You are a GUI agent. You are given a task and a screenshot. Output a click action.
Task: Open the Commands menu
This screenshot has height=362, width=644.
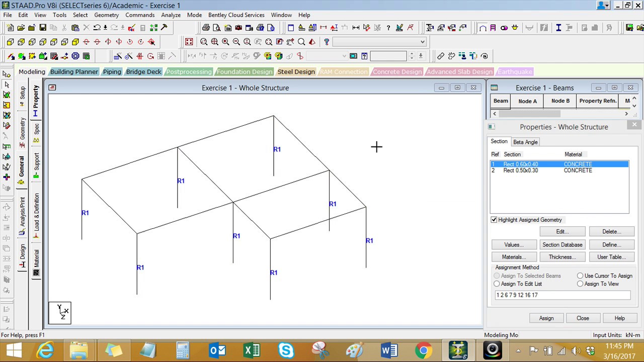click(140, 15)
